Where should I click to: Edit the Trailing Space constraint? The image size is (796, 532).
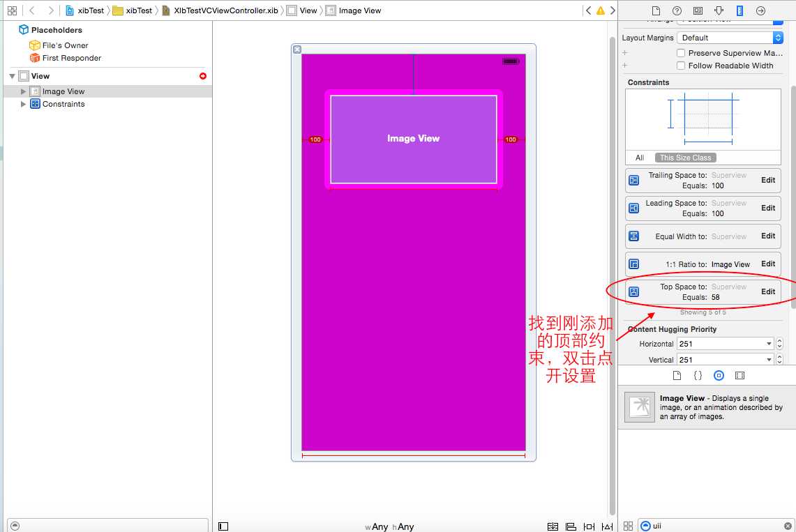tap(767, 180)
